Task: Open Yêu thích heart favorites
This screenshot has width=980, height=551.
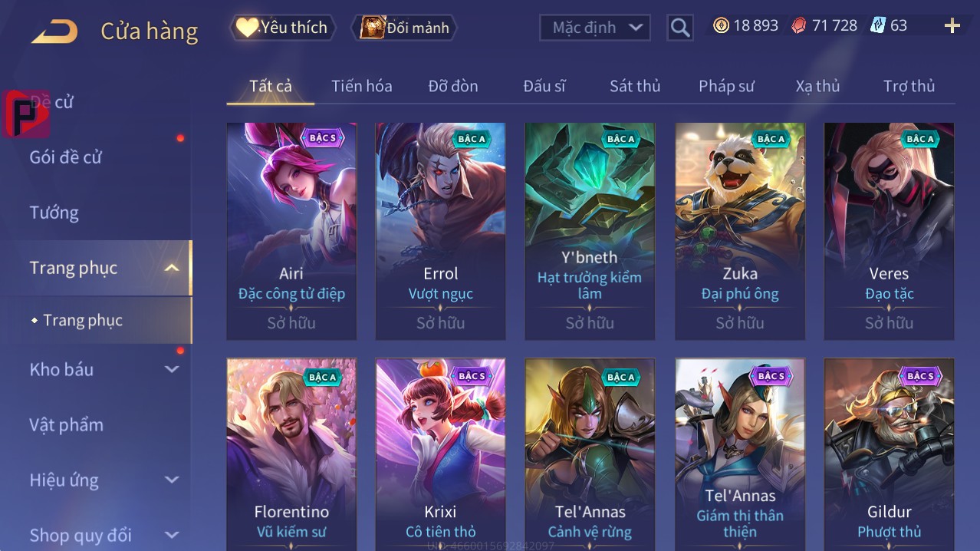Action: pyautogui.click(x=282, y=28)
